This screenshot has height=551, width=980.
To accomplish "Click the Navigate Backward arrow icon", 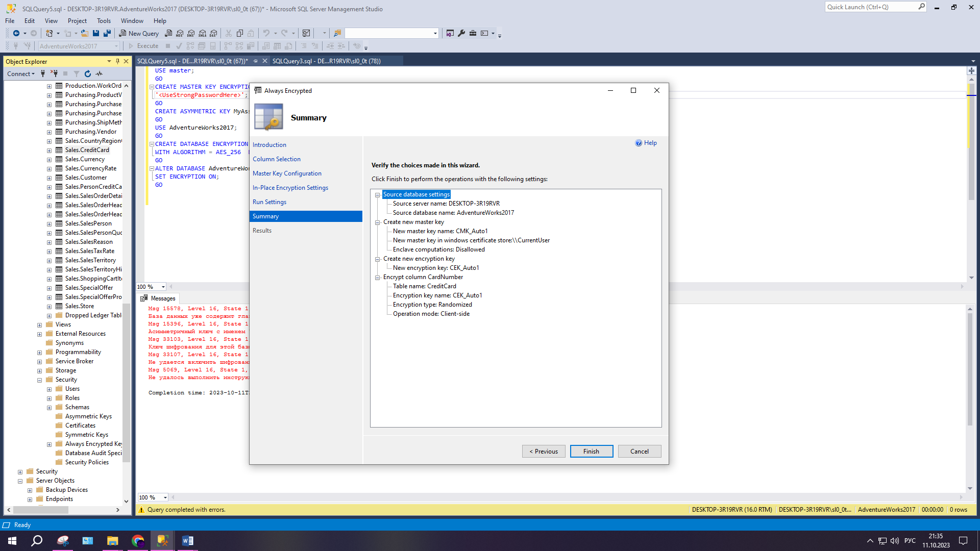I will click(x=16, y=33).
